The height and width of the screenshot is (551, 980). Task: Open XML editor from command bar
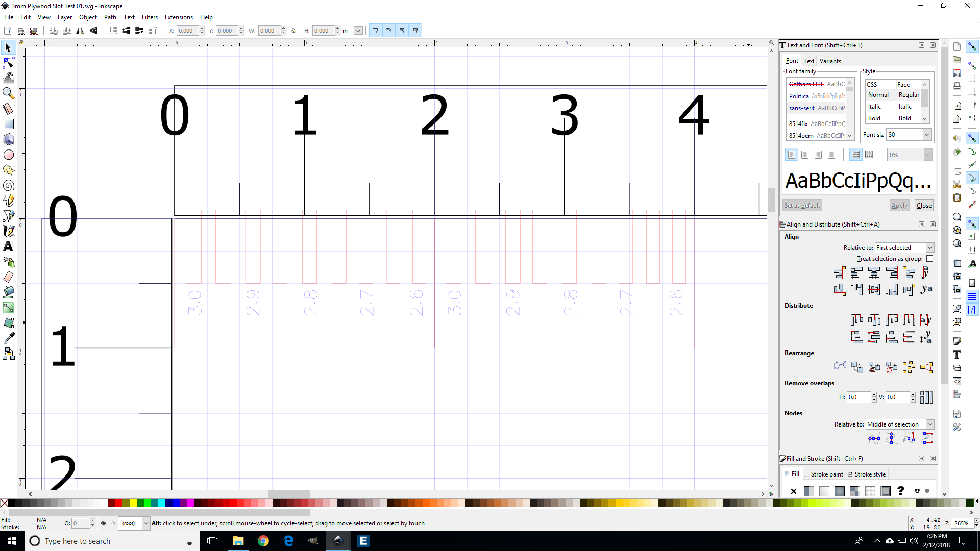957,381
